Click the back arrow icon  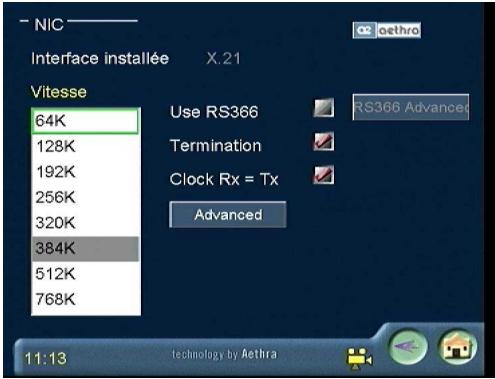pyautogui.click(x=408, y=347)
